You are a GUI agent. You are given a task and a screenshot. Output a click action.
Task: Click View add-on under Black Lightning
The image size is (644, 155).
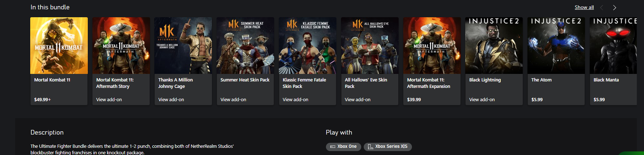coord(482,99)
